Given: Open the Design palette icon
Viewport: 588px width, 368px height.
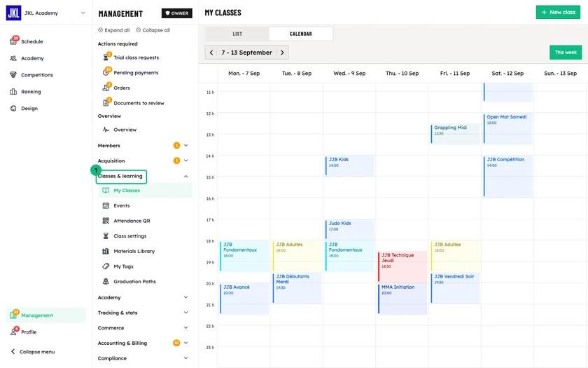Looking at the screenshot, I should point(13,108).
